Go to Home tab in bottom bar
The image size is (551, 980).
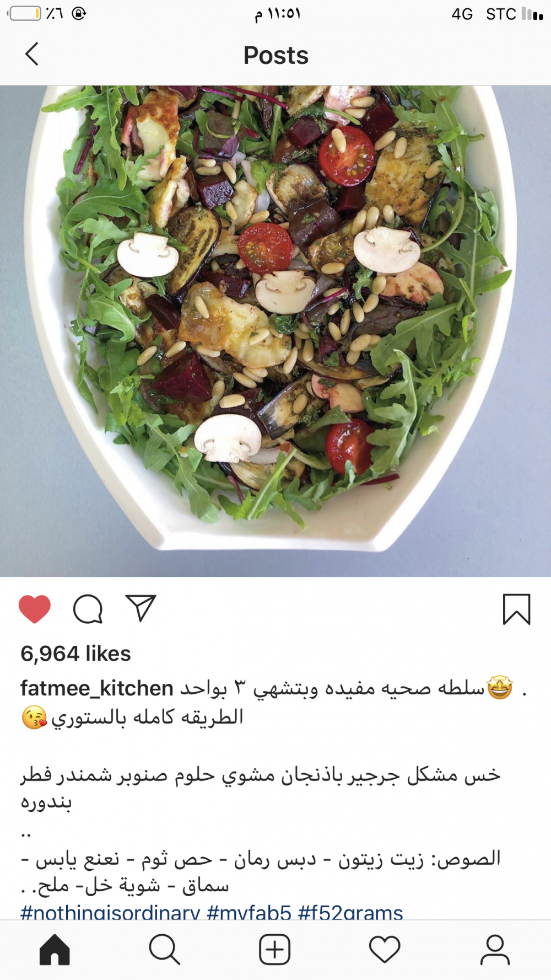(x=55, y=950)
